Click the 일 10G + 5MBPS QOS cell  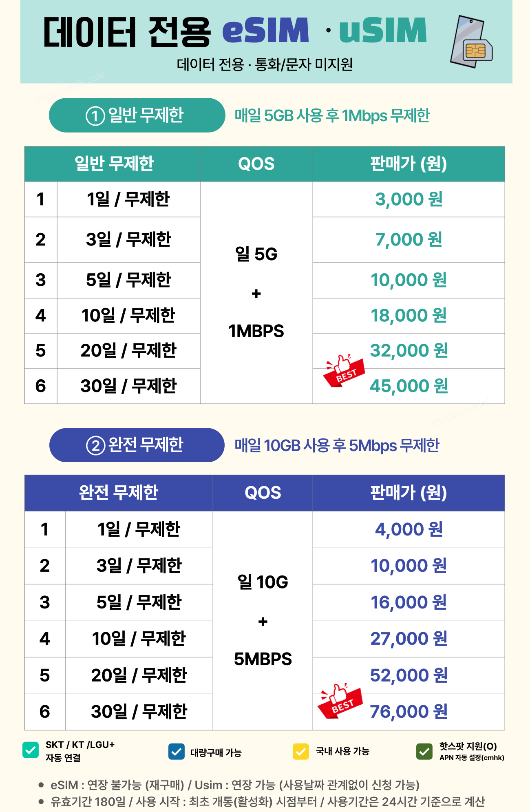pos(263,620)
